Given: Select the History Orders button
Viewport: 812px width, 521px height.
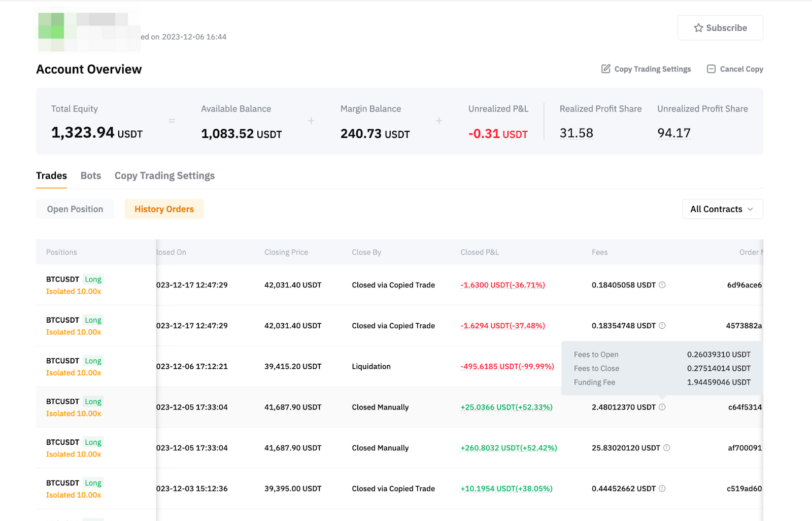Looking at the screenshot, I should [x=164, y=209].
